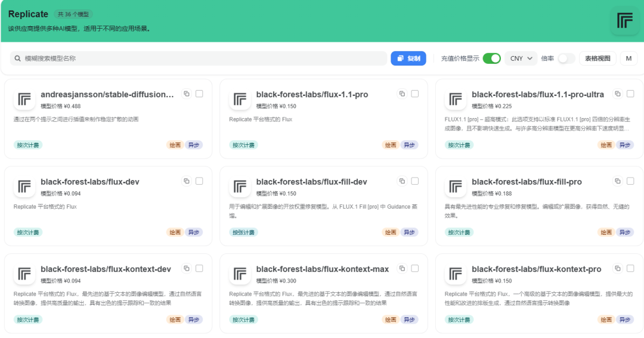Select checkbox for flux-dev model
The height and width of the screenshot is (338, 644).
(x=199, y=181)
